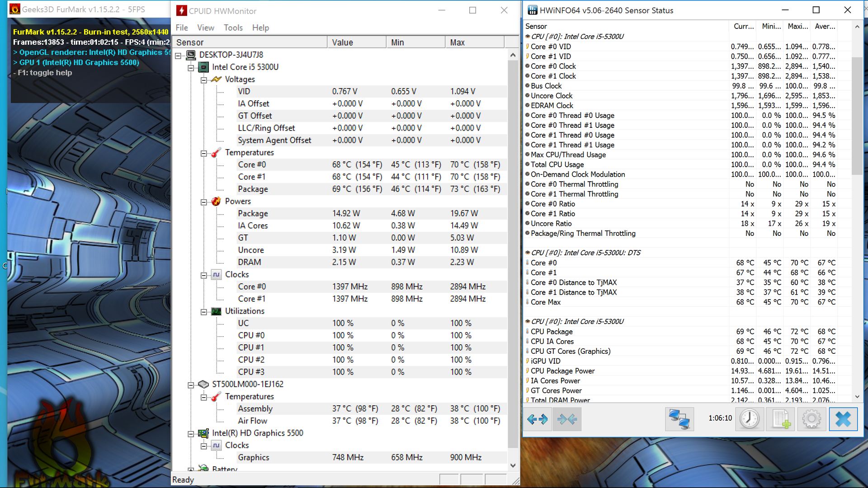Collapse the Powers section
The height and width of the screenshot is (488, 868).
click(x=204, y=202)
